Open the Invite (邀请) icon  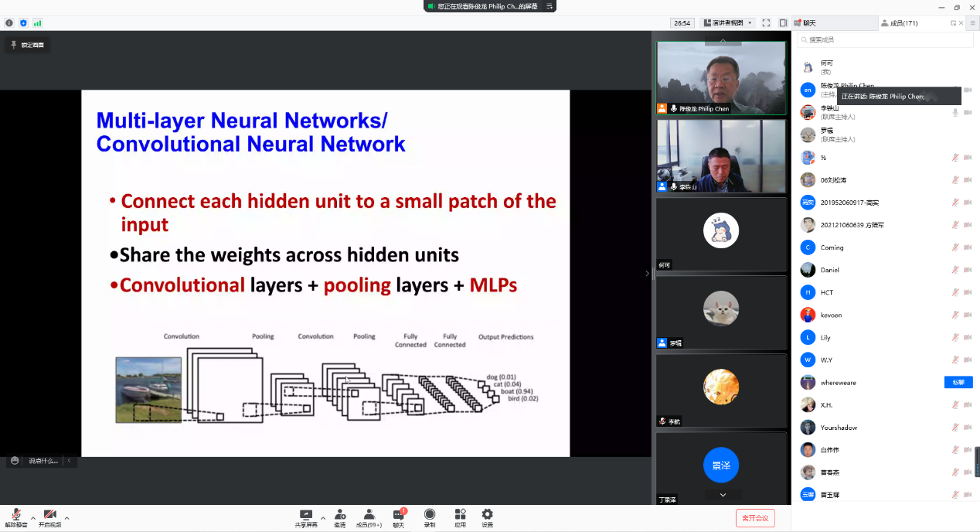[340, 517]
